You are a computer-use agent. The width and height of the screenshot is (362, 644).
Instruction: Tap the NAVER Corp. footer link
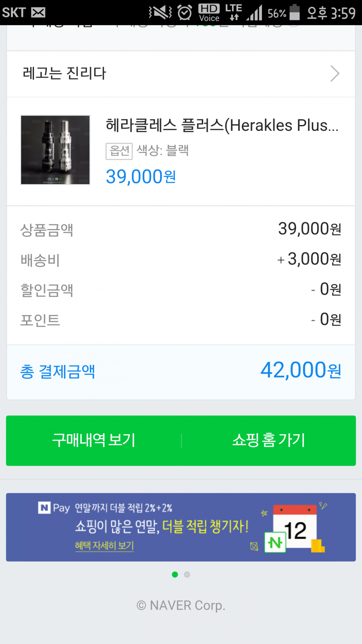point(181,606)
